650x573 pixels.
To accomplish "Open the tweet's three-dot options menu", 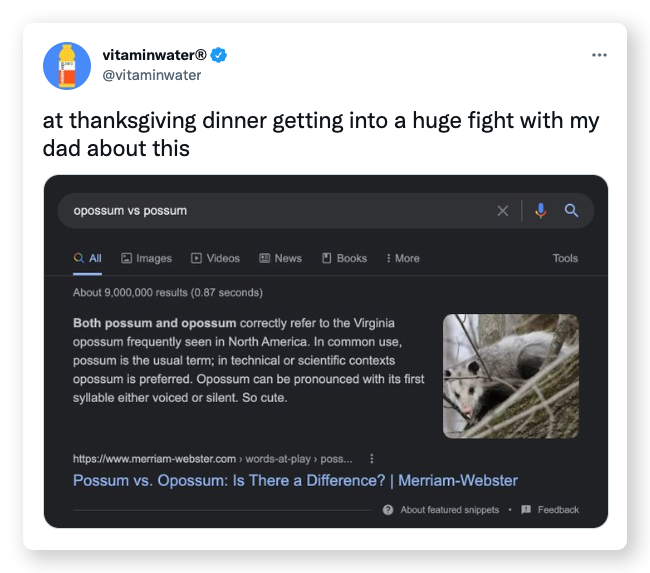I will tap(599, 54).
